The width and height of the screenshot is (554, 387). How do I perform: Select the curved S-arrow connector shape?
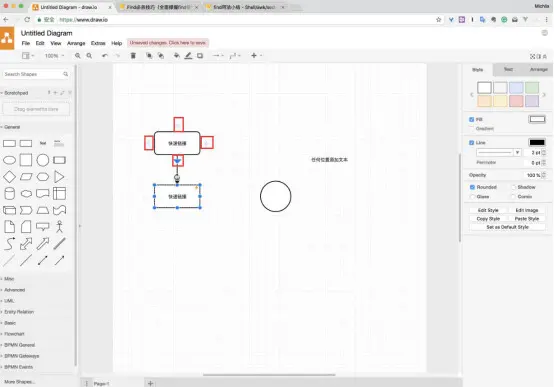coord(10,244)
